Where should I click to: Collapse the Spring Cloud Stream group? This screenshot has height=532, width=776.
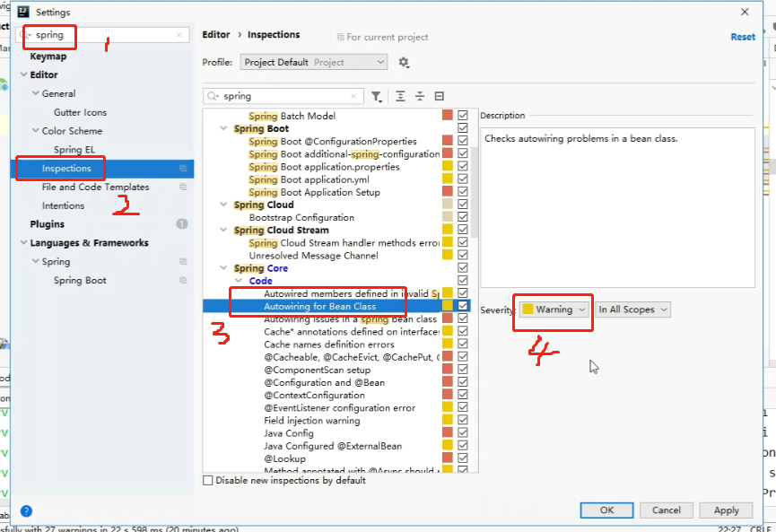pyautogui.click(x=223, y=230)
